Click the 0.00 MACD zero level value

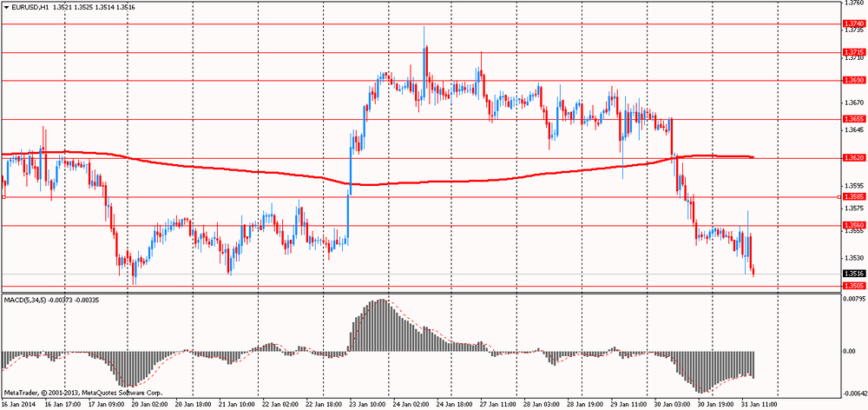[x=849, y=351]
